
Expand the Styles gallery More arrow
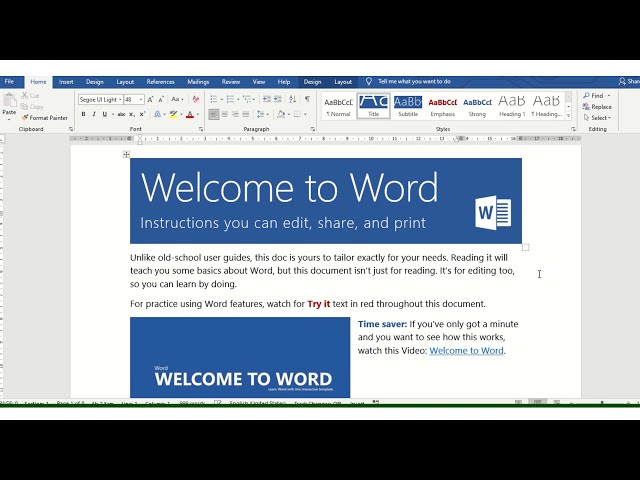pyautogui.click(x=568, y=116)
